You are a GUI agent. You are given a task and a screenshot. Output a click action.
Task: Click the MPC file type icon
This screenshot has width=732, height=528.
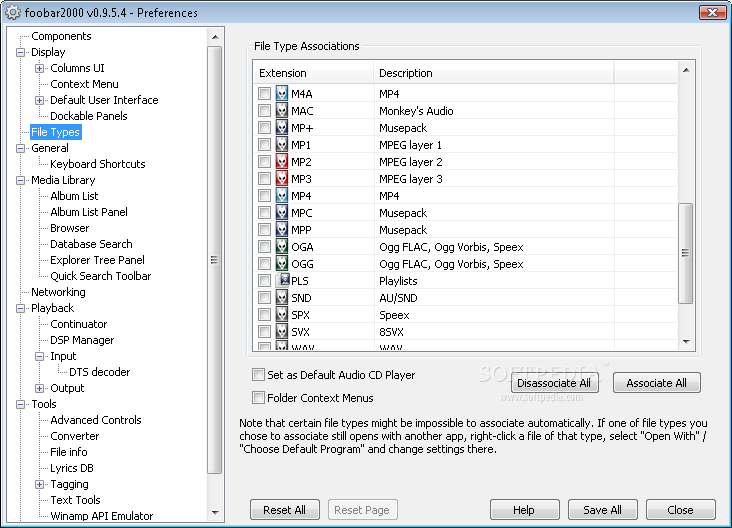pos(282,212)
